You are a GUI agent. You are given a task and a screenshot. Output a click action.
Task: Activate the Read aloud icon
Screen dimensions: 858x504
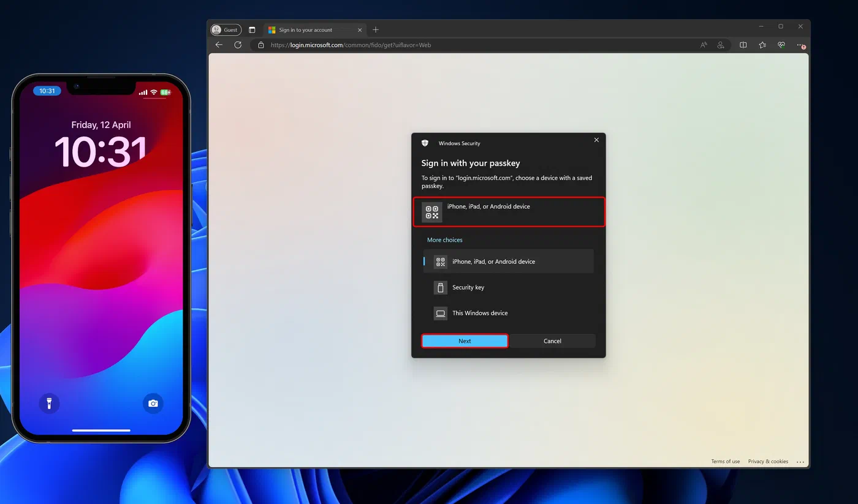pos(704,45)
